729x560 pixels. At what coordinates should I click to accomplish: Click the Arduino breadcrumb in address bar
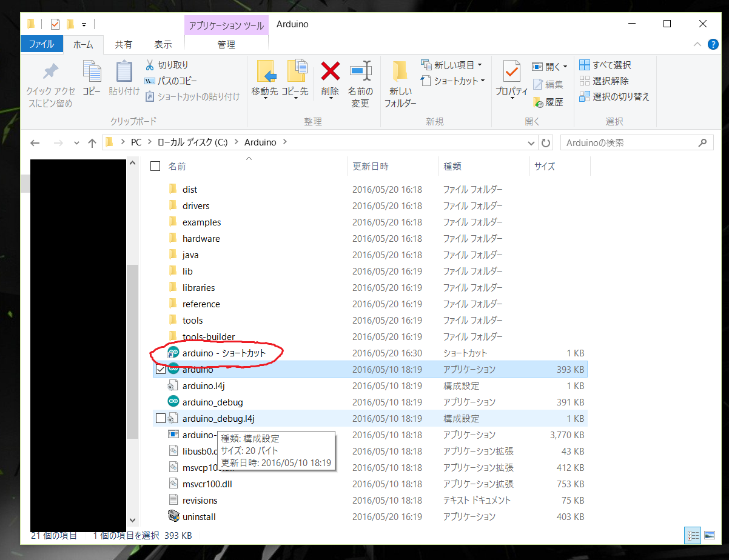260,142
